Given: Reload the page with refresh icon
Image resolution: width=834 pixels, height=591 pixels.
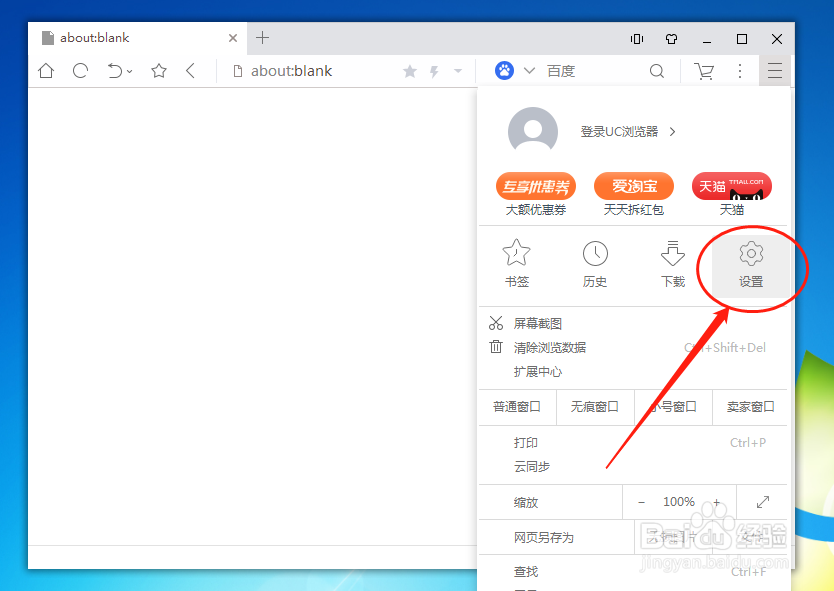Looking at the screenshot, I should (80, 71).
